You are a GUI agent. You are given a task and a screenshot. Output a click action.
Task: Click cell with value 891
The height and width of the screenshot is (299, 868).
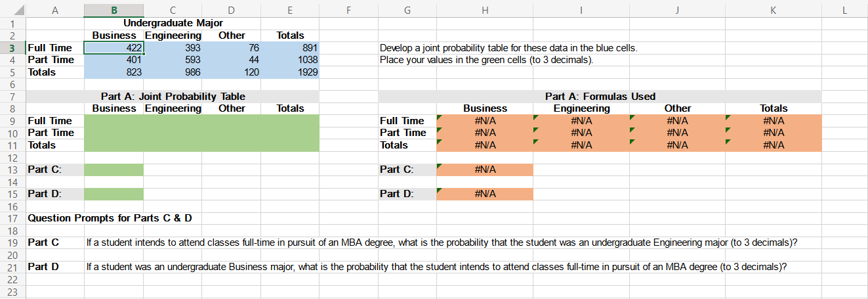[290, 48]
